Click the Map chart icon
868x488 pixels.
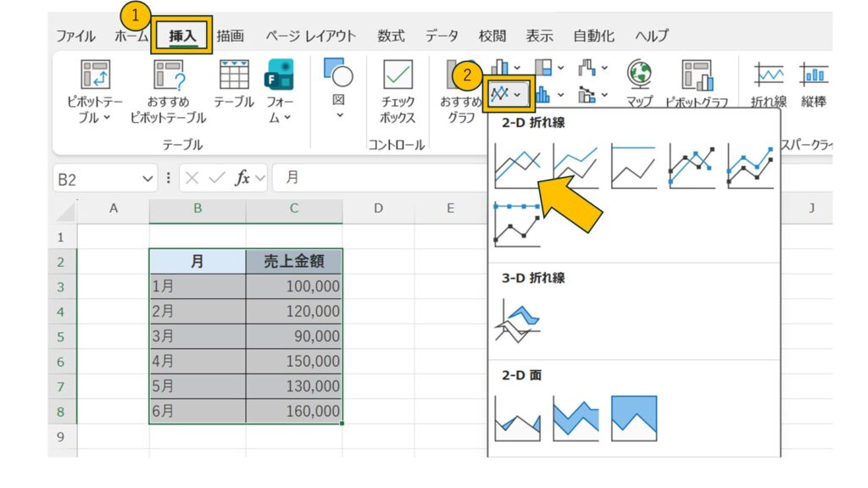click(639, 83)
